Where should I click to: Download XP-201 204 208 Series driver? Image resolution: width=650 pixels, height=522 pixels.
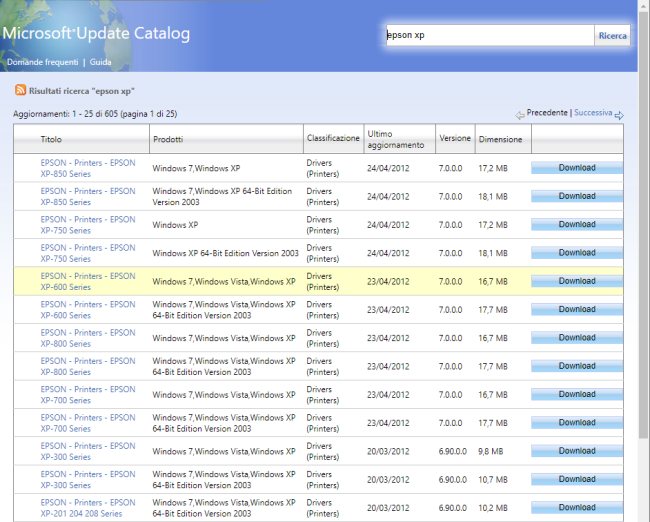pyautogui.click(x=577, y=507)
